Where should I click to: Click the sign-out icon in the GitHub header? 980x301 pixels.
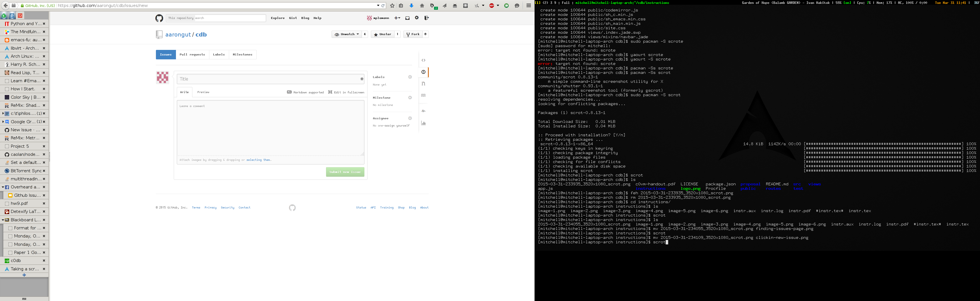click(x=427, y=18)
